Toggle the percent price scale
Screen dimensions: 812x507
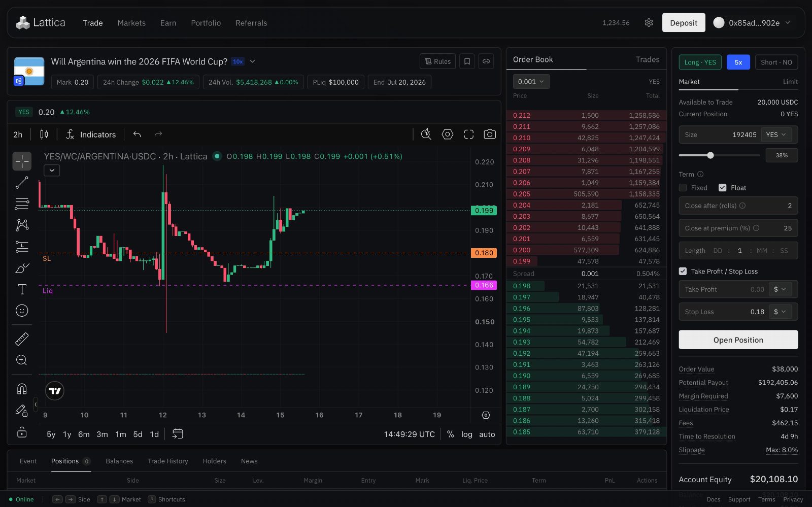(451, 434)
